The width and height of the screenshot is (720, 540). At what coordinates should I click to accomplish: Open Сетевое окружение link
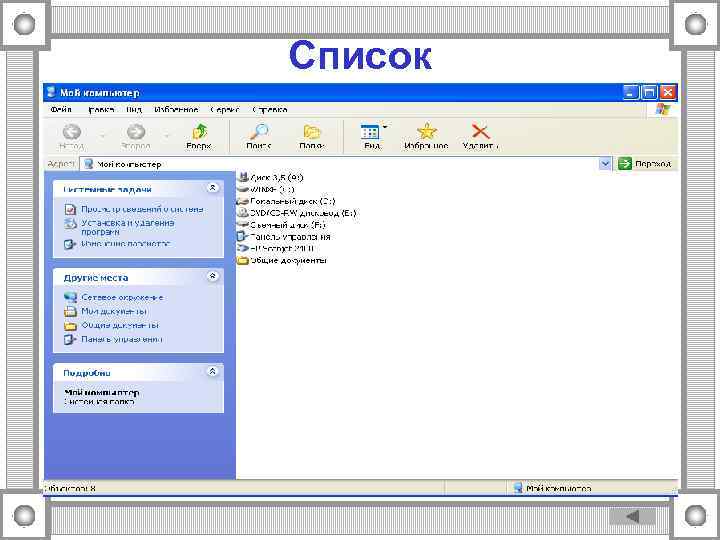[122, 298]
